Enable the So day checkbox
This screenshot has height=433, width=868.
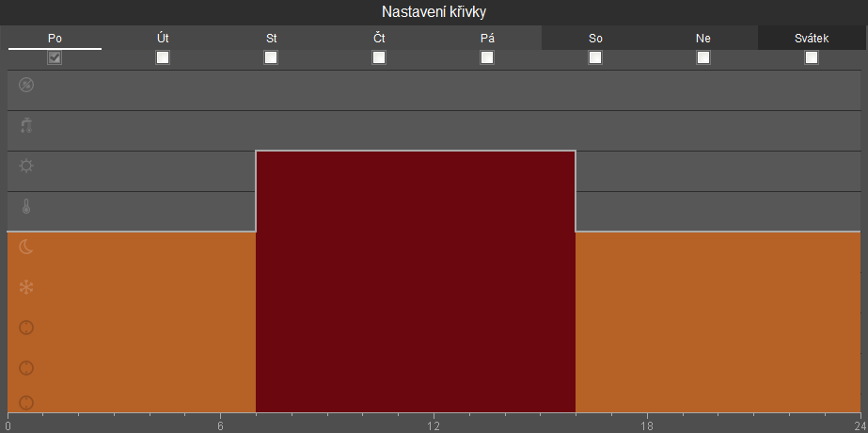coord(595,57)
